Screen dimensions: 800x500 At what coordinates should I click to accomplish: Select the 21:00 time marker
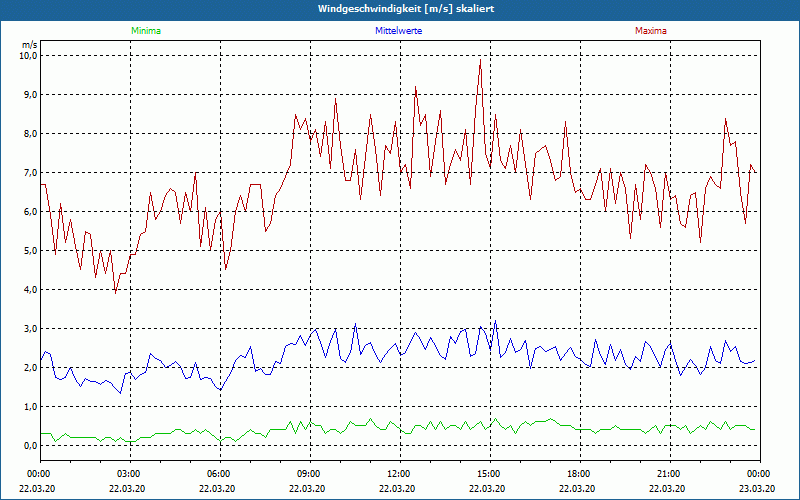(668, 473)
